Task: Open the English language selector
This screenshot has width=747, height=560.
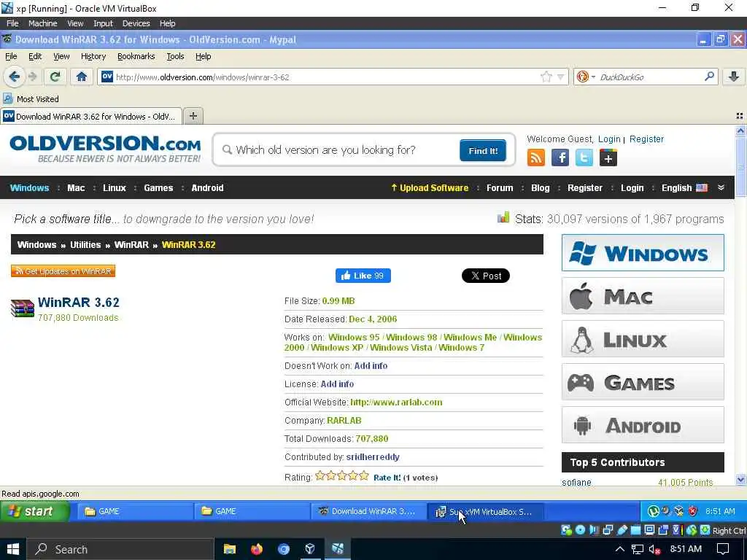Action: pos(684,187)
